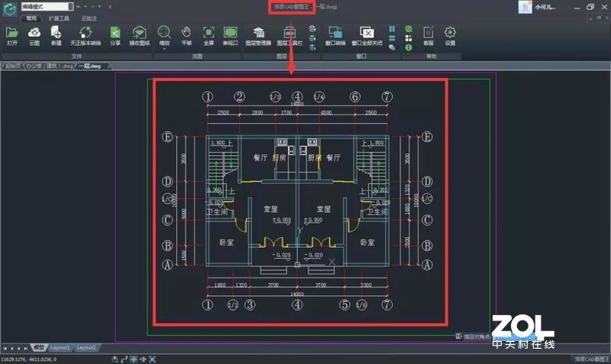This screenshot has width=611, height=364.
Task: Click the top small layer icon in 图层 group
Action: [312, 29]
